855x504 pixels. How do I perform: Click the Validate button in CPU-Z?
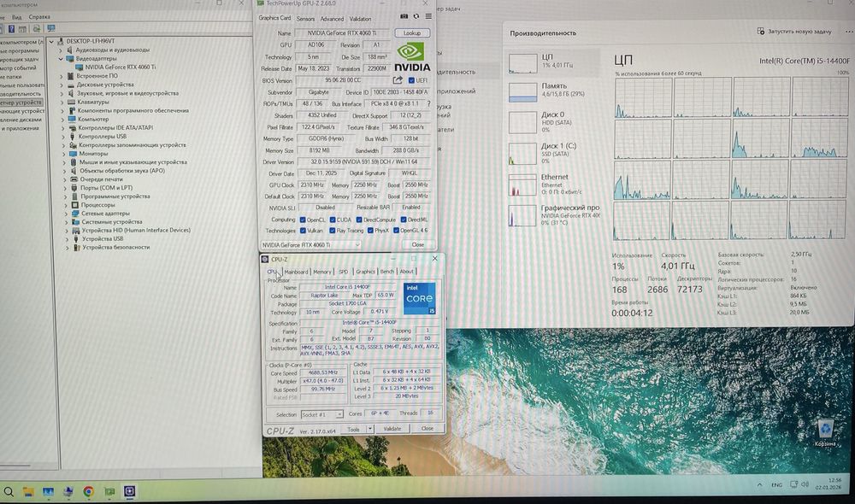tap(392, 429)
